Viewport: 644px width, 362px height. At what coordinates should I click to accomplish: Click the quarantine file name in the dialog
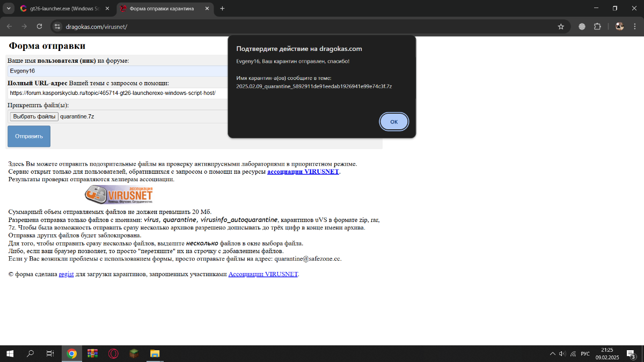[x=314, y=86]
